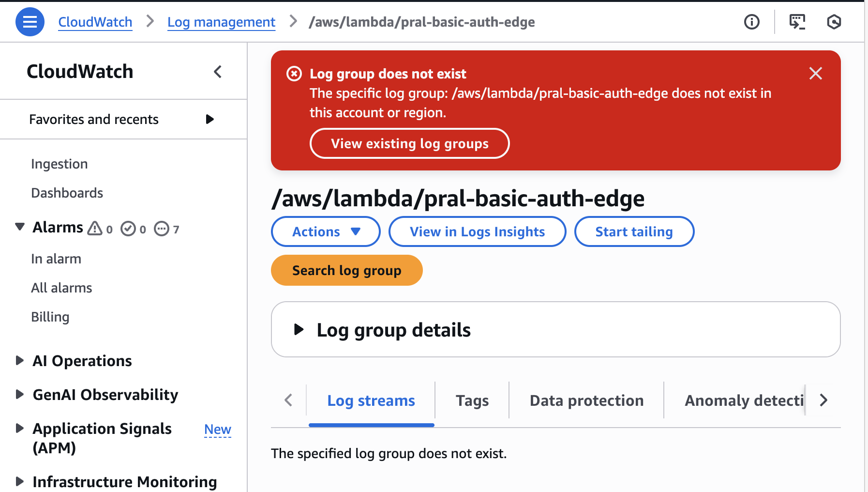Viewport: 868px width, 492px height.
Task: Collapse the Alarms navigation section
Action: pos(20,227)
